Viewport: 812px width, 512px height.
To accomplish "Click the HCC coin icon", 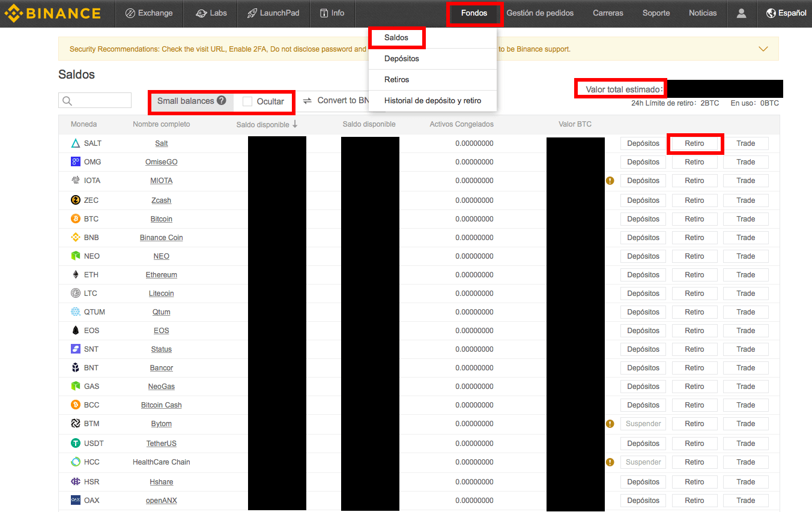I will tap(76, 462).
